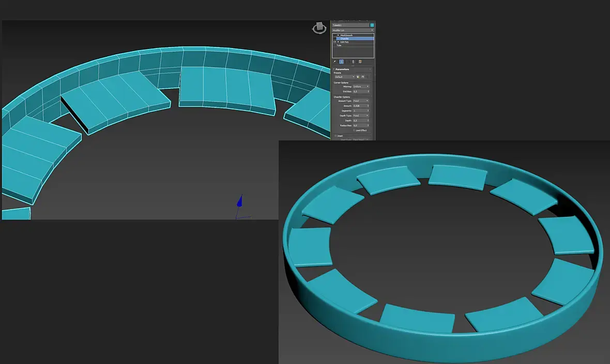610x364 pixels.
Task: Click the Pin Stack icon
Action: click(x=334, y=62)
